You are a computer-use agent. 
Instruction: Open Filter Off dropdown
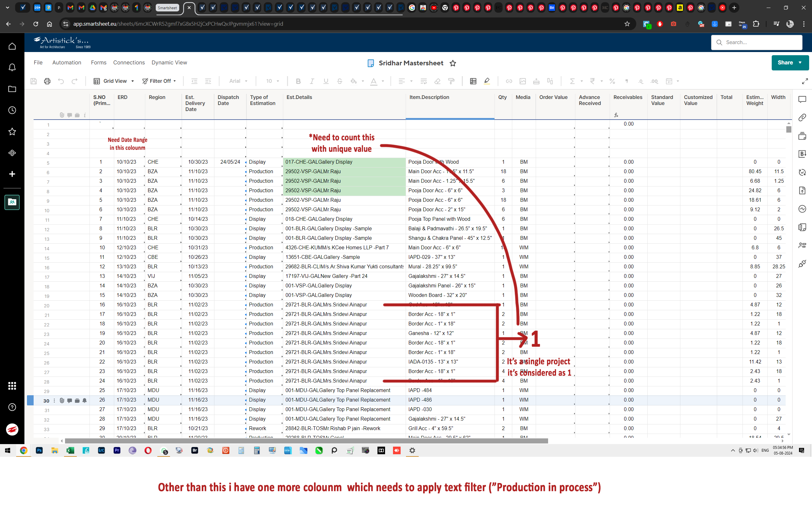159,81
